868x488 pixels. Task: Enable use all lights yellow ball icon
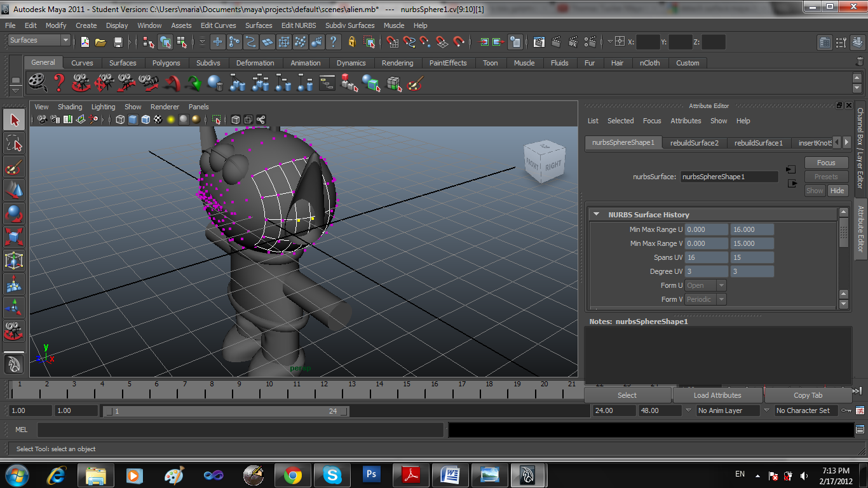170,119
